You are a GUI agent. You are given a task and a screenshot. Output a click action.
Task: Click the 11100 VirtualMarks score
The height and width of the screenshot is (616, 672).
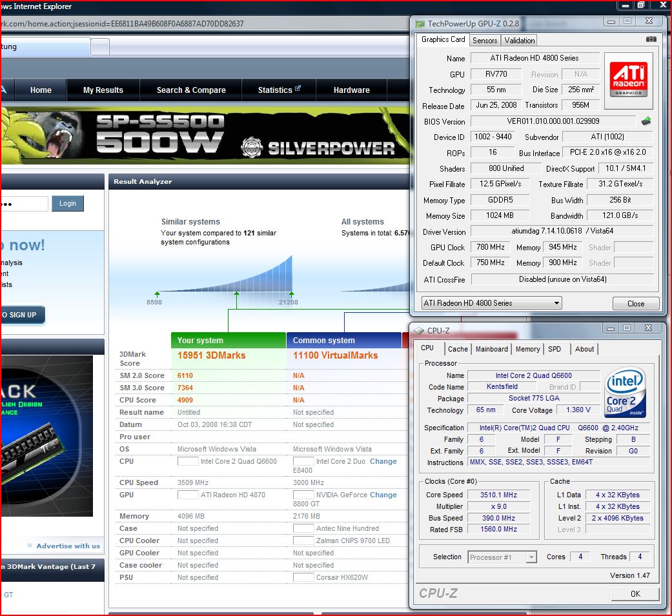coord(335,355)
